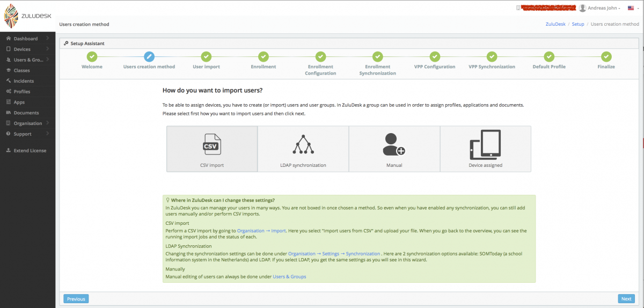
Task: Expand the Devices chevron arrow
Action: [x=47, y=49]
